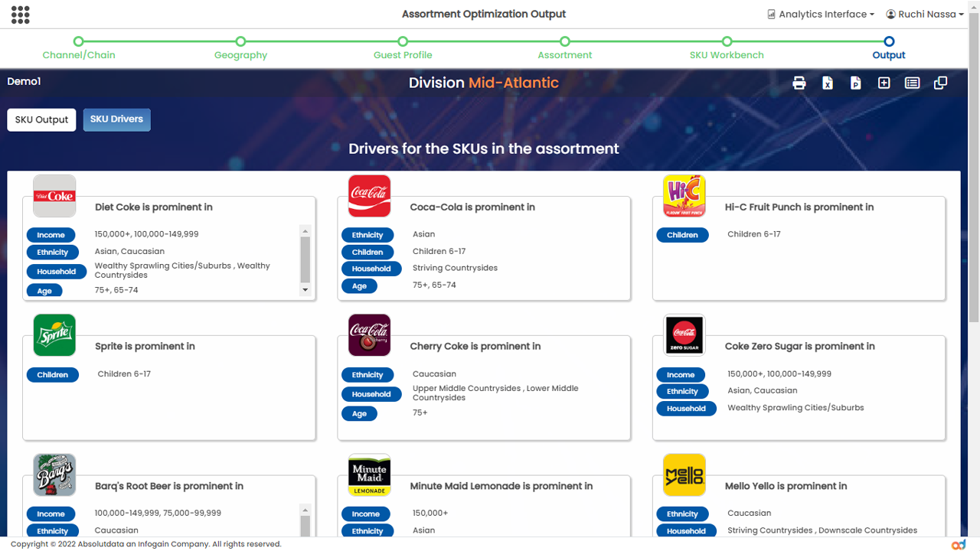Click Coca-Cola Age tag
The width and height of the screenshot is (980, 551).
[x=360, y=286]
